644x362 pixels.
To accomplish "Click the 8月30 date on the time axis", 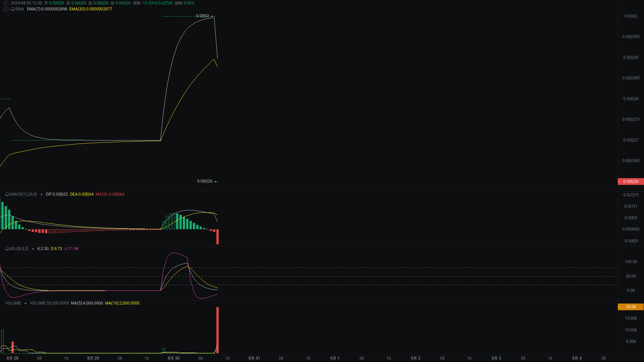I will (x=173, y=358).
